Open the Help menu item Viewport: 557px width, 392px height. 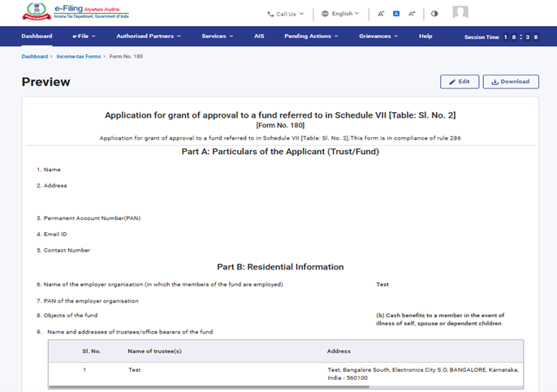click(425, 37)
